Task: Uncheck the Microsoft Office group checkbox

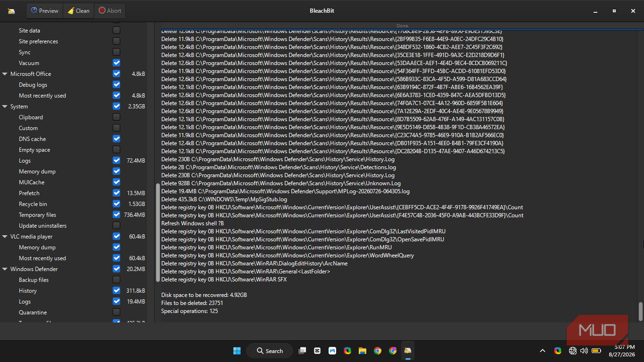Action: pyautogui.click(x=116, y=74)
